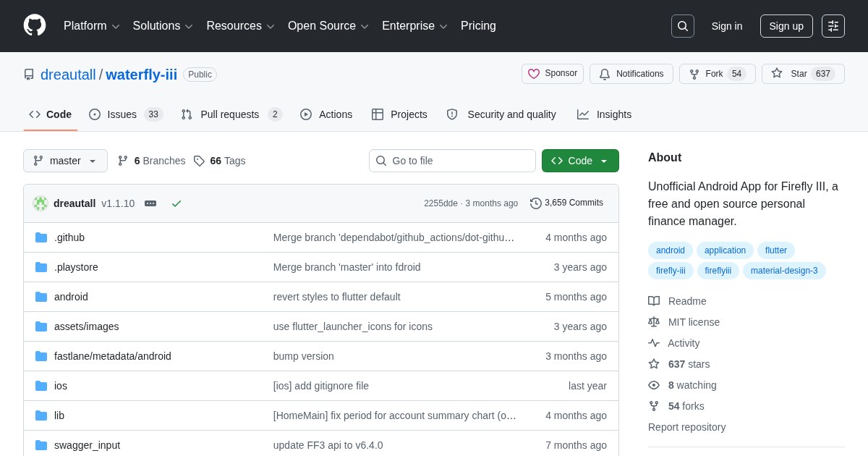
Task: Switch to the Insights tab
Action: click(605, 114)
